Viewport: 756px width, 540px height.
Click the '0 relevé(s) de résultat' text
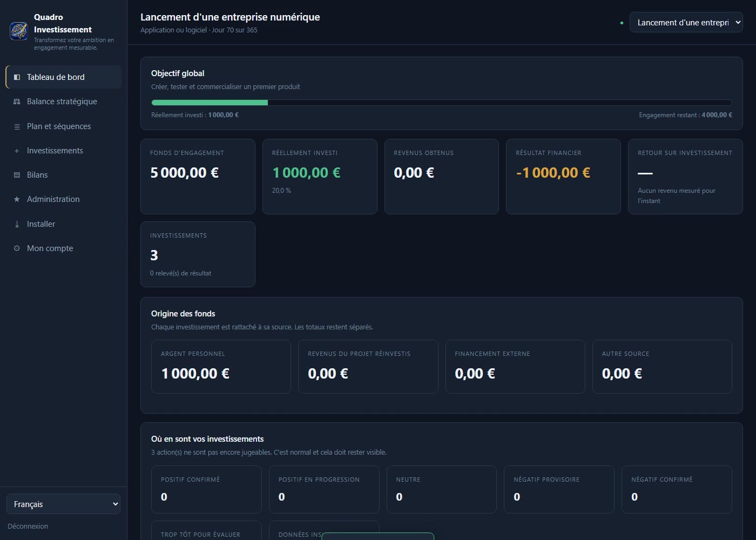(x=180, y=273)
